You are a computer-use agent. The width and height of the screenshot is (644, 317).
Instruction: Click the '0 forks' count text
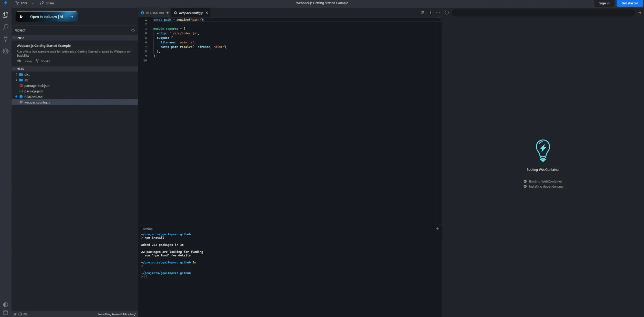[x=45, y=61]
